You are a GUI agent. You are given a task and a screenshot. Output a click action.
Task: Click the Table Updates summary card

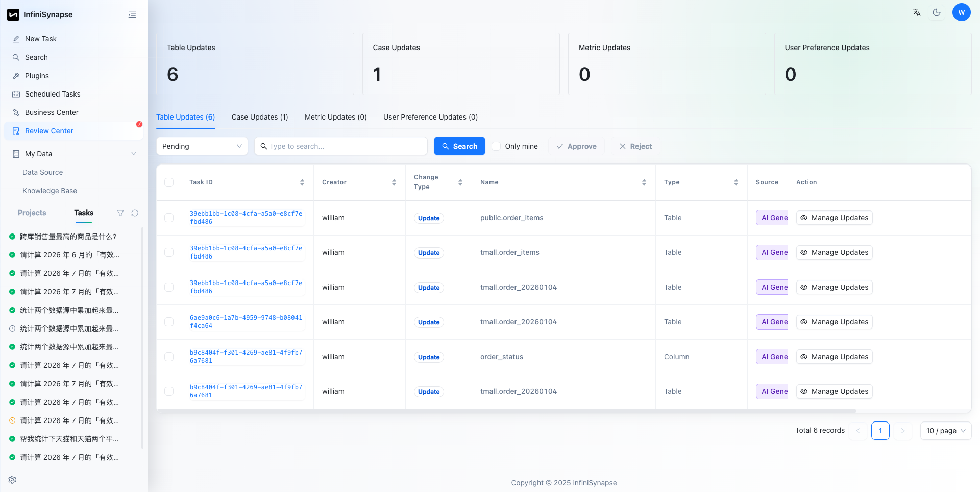(x=255, y=64)
